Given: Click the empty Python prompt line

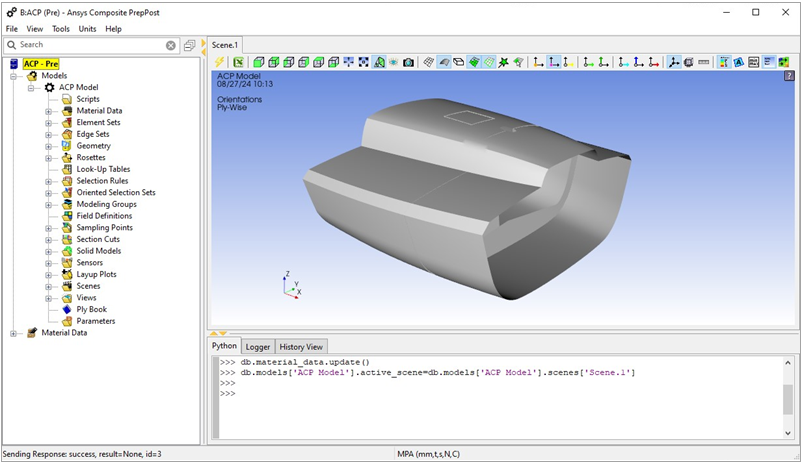Looking at the screenshot, I should point(228,393).
